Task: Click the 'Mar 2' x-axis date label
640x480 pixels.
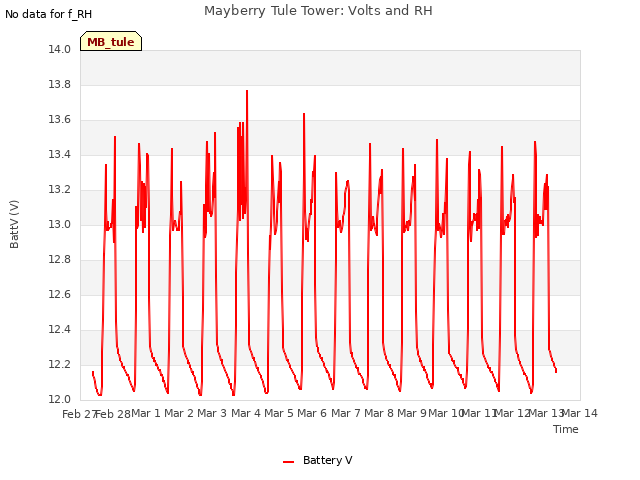Action: pos(179,413)
